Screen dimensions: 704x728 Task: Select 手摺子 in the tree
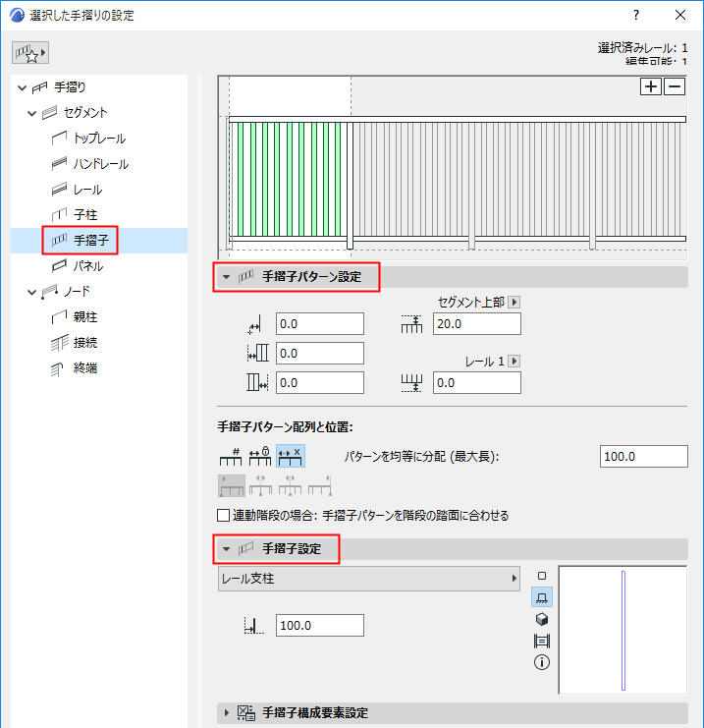(91, 241)
